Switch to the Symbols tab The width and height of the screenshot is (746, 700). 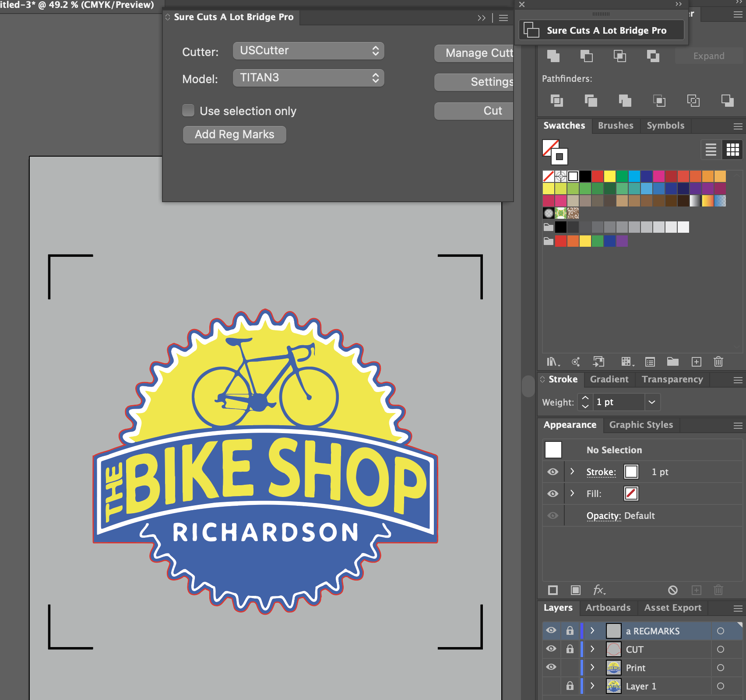[665, 126]
